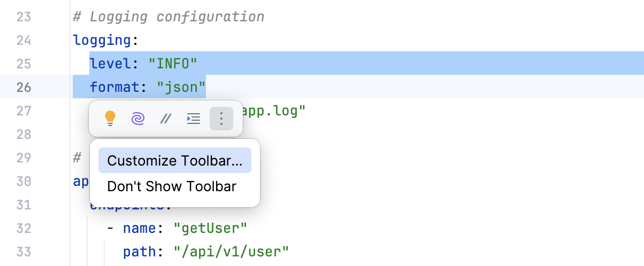
Task: Click the "getUser" string value
Action: (x=210, y=229)
